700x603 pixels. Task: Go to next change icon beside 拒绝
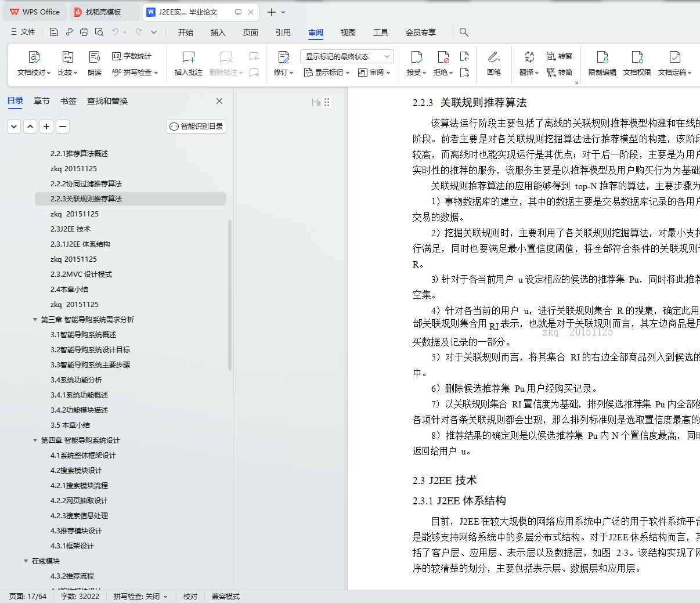[464, 73]
